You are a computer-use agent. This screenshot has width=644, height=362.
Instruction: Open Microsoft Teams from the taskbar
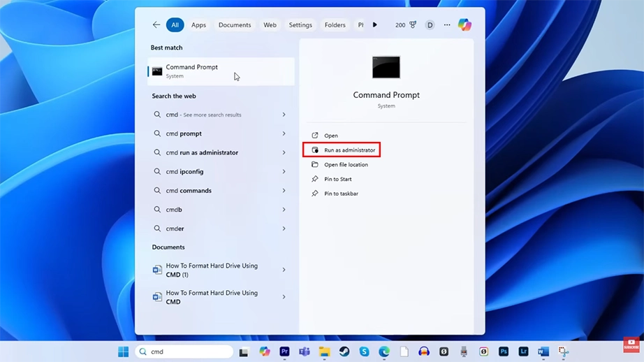pyautogui.click(x=305, y=352)
